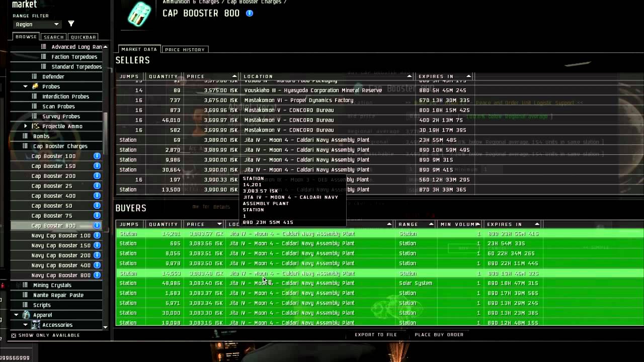Click the Mining Crystals list icon
The image size is (644, 362).
(25, 285)
